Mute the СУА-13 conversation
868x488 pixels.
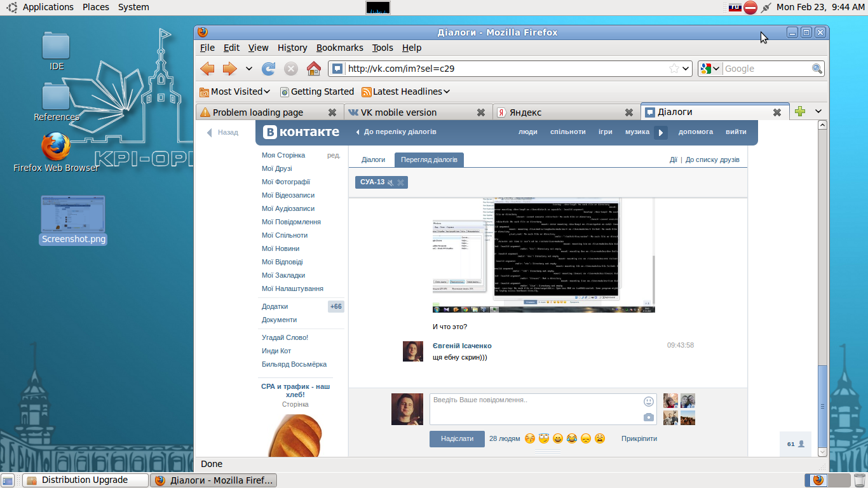pyautogui.click(x=391, y=182)
